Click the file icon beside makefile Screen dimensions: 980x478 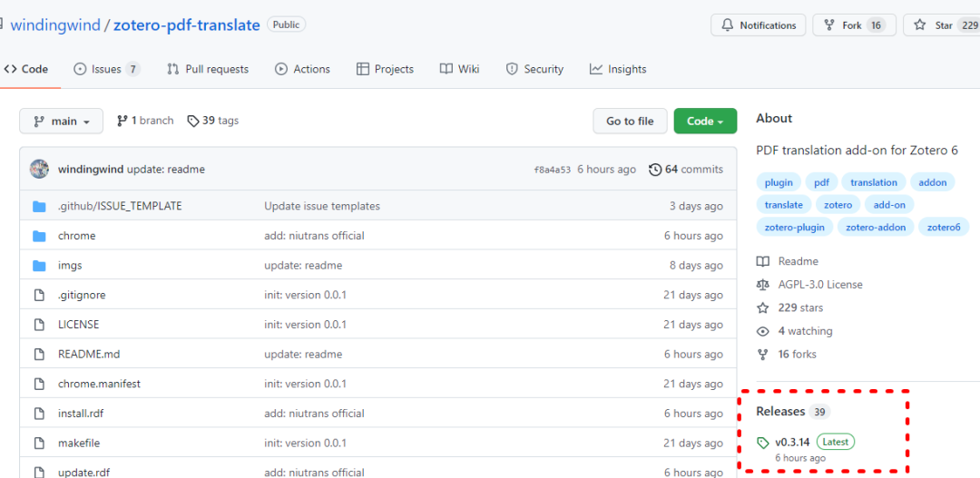click(x=39, y=443)
